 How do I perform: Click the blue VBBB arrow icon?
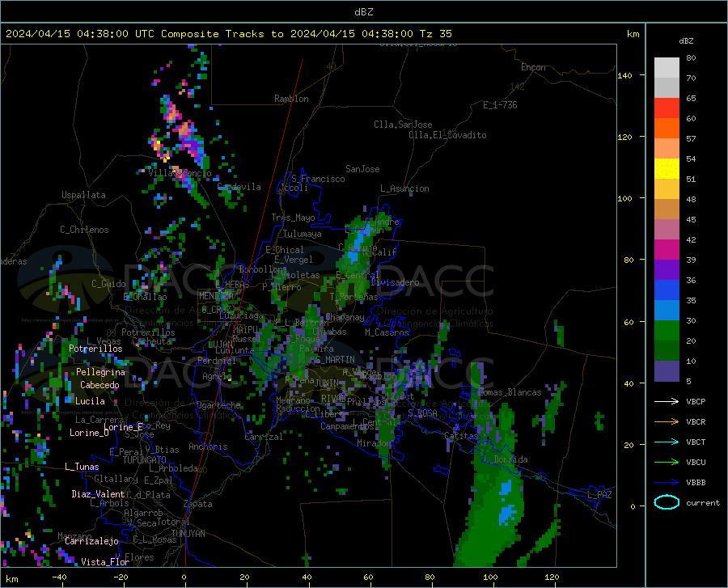pyautogui.click(x=667, y=482)
